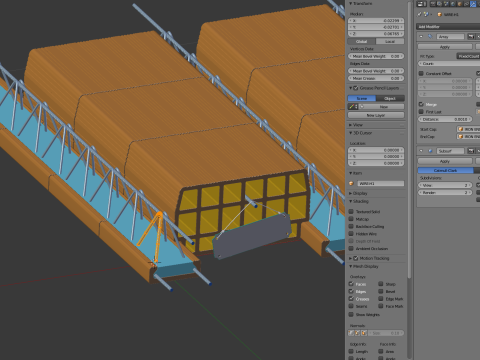480x360 pixels.
Task: Enable First Last checkbox
Action: pyautogui.click(x=421, y=112)
